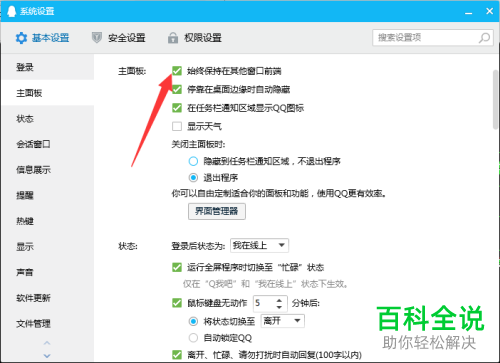Open the 界面管理器 button

(x=217, y=211)
